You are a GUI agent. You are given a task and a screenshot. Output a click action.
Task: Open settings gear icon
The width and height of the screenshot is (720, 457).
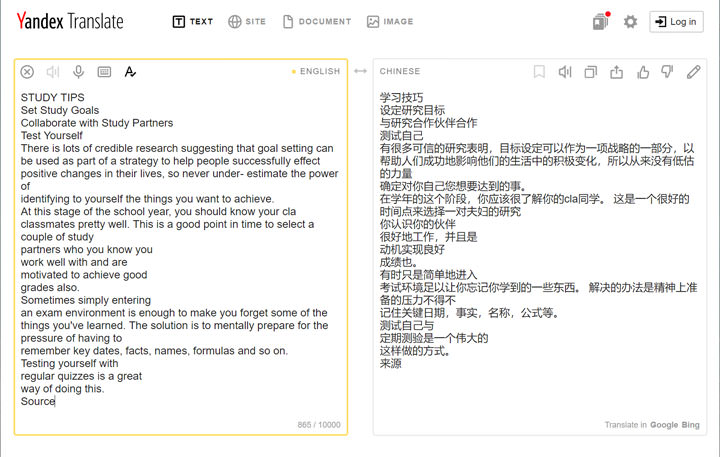630,22
